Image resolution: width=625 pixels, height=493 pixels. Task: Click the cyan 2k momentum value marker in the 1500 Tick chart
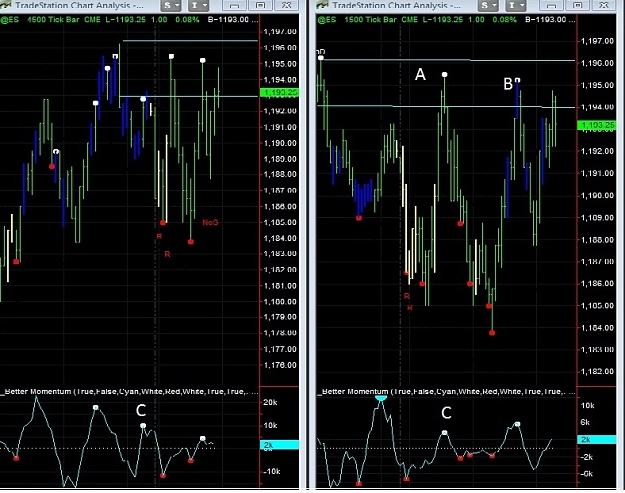[x=597, y=439]
